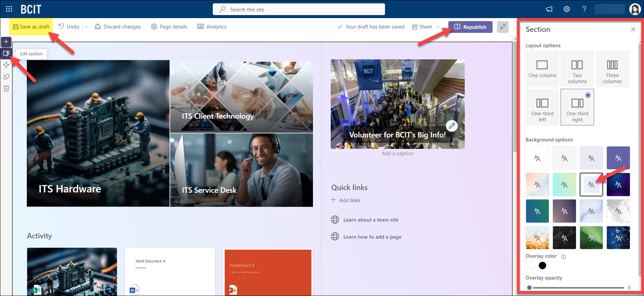Select the pale lavender background swatch
Viewport: 644px width, 296px height.
(591, 158)
